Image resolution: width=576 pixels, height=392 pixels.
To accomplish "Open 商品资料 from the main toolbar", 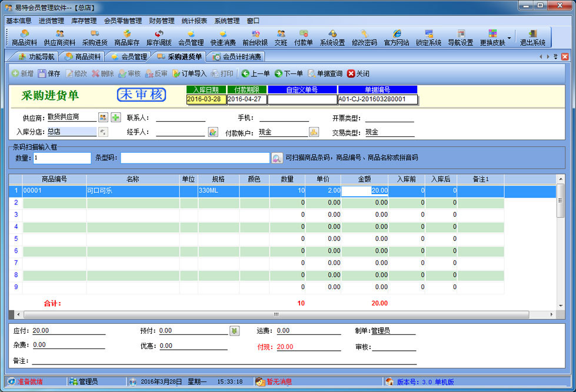I will click(24, 38).
